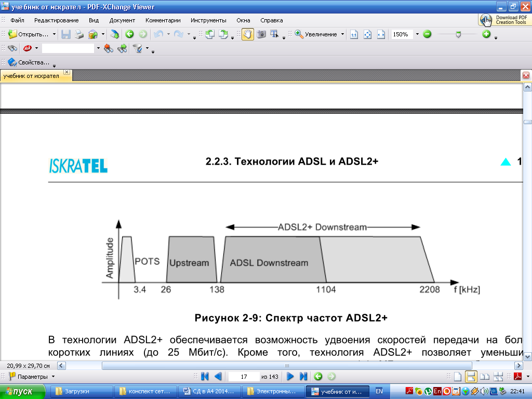Click the green Zoom In plus button
The height and width of the screenshot is (399, 532).
click(x=486, y=34)
